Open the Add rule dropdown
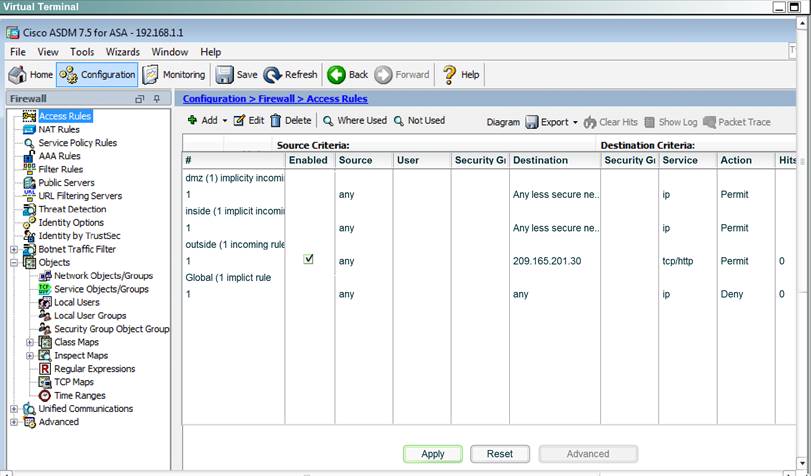The width and height of the screenshot is (811, 476). [x=204, y=121]
